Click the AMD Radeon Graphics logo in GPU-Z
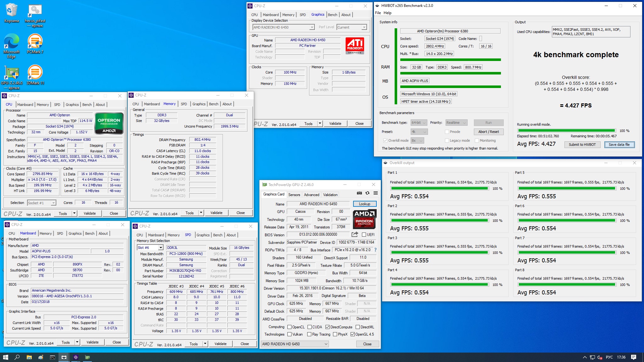 click(364, 219)
